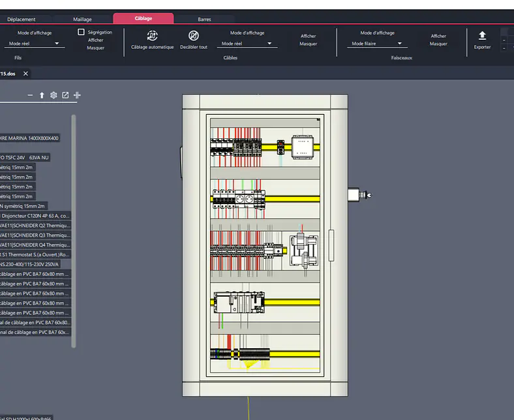Click Afficher in the Faisceaux group

pos(438,36)
